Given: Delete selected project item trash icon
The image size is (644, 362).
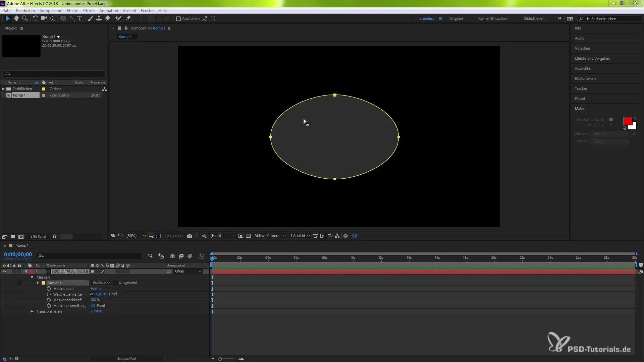Looking at the screenshot, I should coord(55,237).
